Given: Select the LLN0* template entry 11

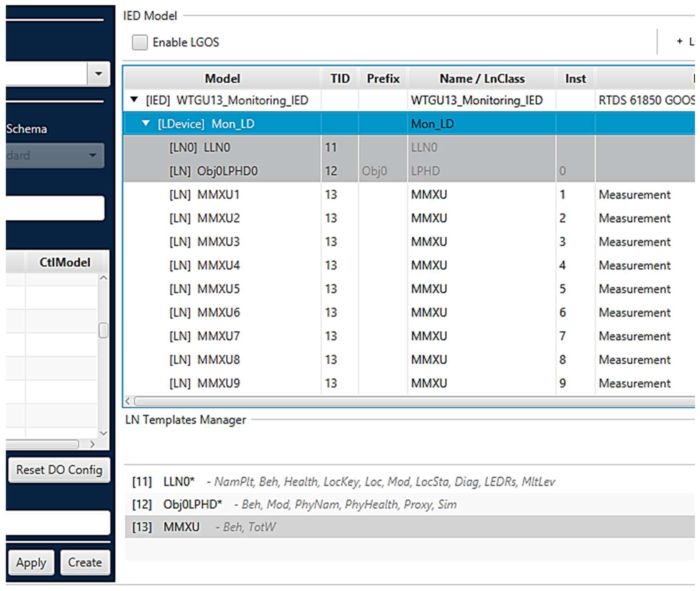Looking at the screenshot, I should [179, 482].
